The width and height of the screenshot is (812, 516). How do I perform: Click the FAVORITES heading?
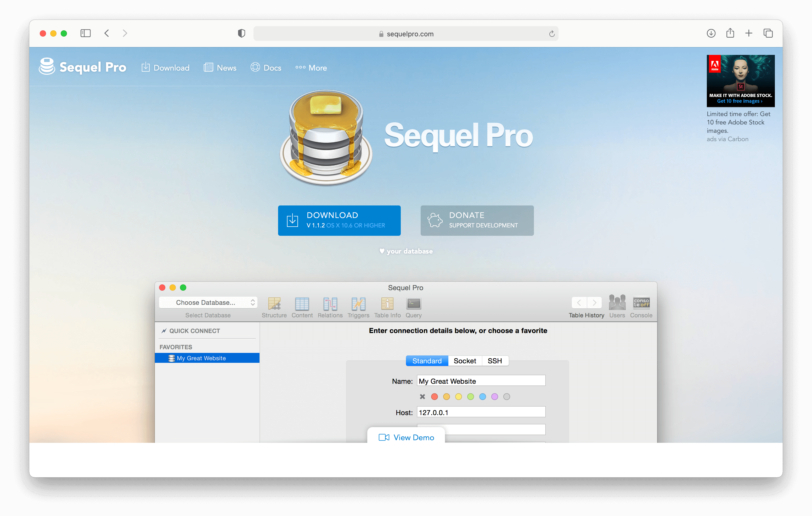pos(176,347)
